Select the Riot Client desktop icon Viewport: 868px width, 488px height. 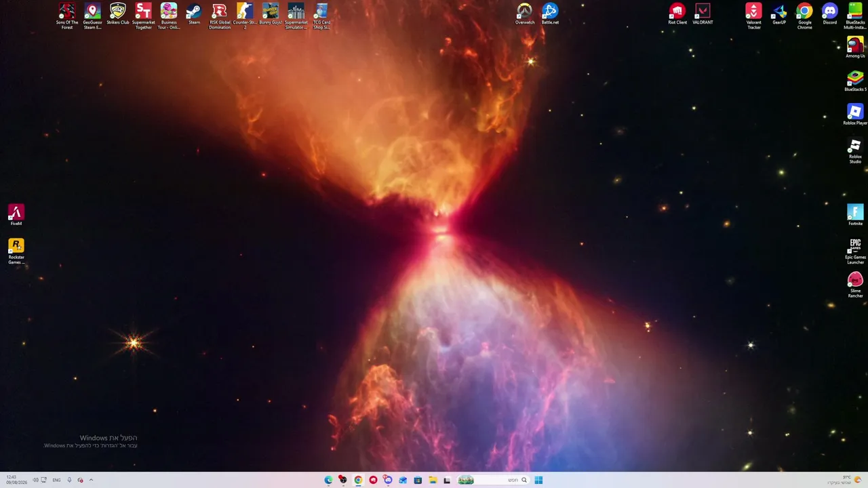pyautogui.click(x=677, y=14)
